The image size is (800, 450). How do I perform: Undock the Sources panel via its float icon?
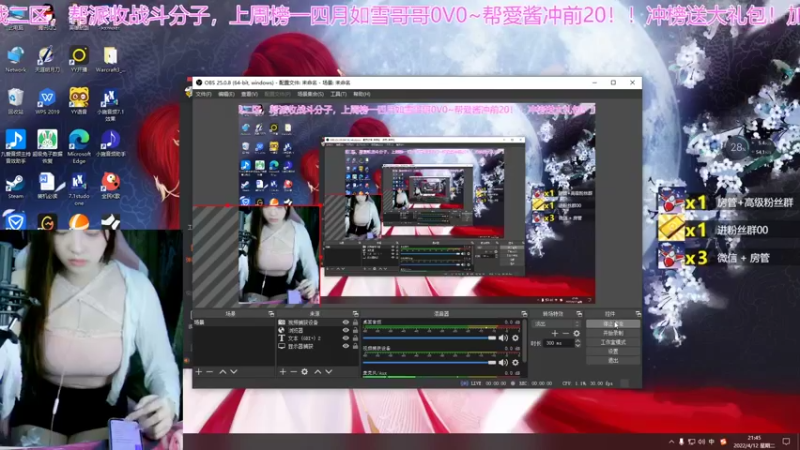click(x=355, y=314)
